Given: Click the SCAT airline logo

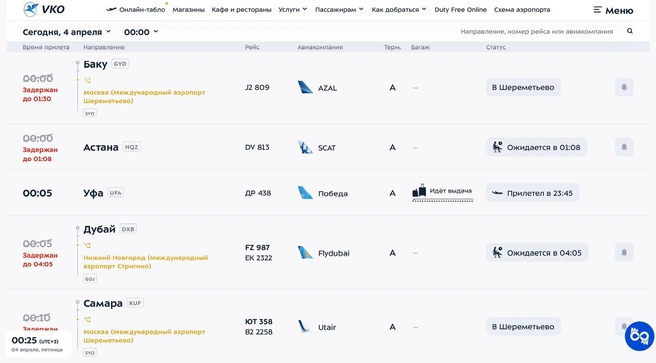Looking at the screenshot, I should [x=305, y=147].
